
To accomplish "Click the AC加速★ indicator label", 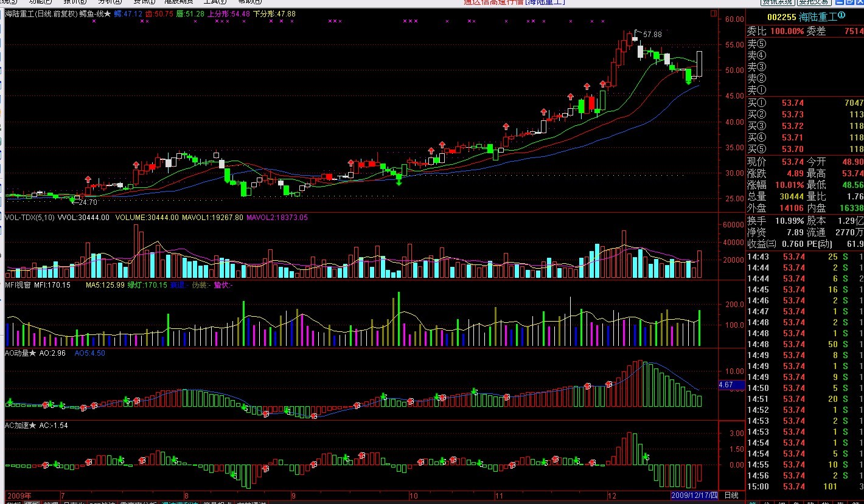I will (21, 426).
